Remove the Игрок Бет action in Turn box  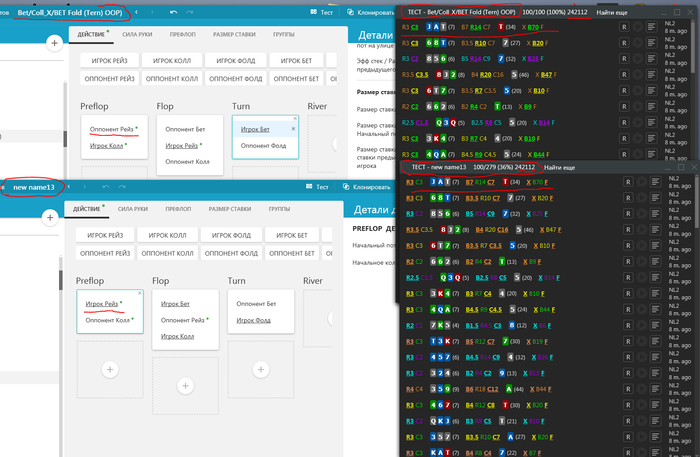tap(293, 129)
